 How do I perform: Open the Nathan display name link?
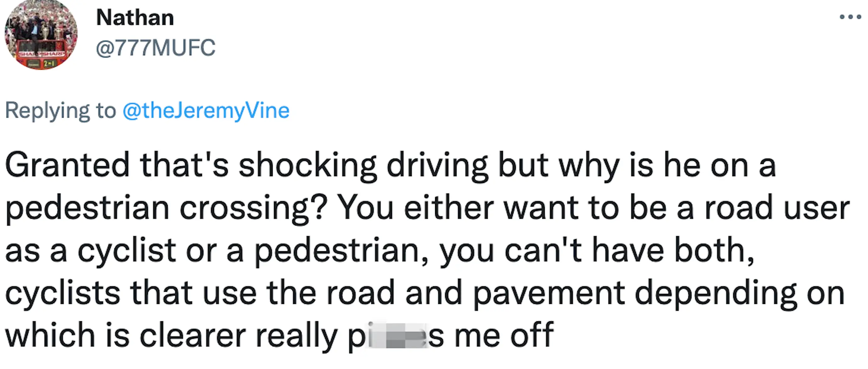tap(135, 18)
